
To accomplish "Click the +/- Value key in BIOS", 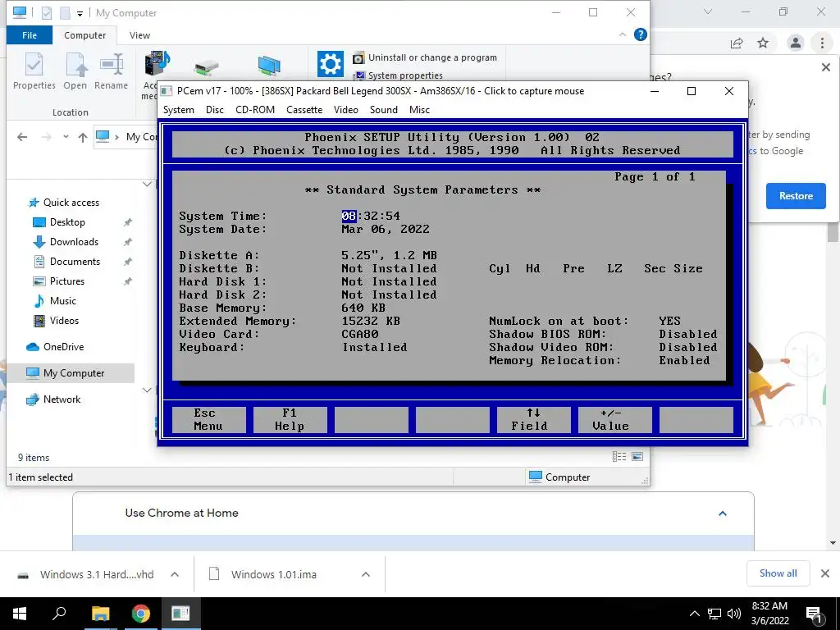I will click(x=615, y=419).
